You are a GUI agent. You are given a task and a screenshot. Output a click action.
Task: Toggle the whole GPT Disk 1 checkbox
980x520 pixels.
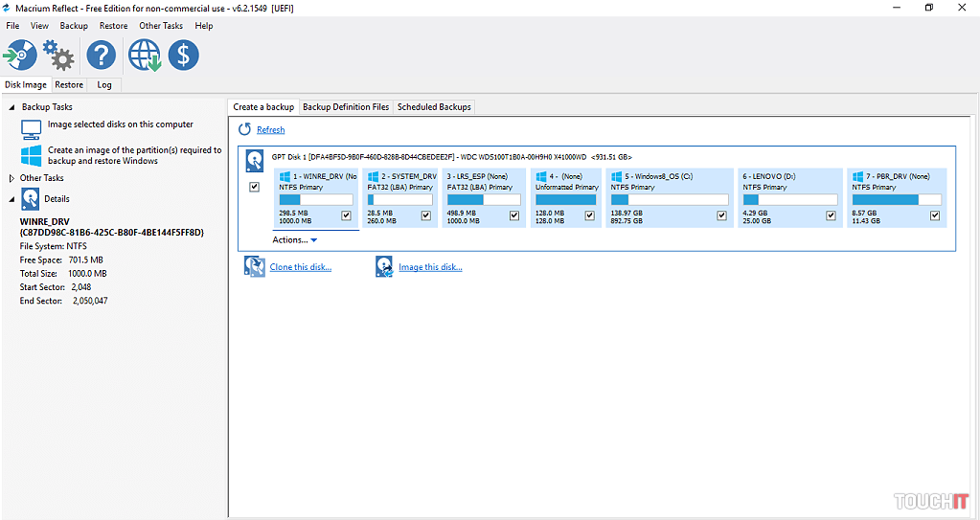tap(254, 188)
